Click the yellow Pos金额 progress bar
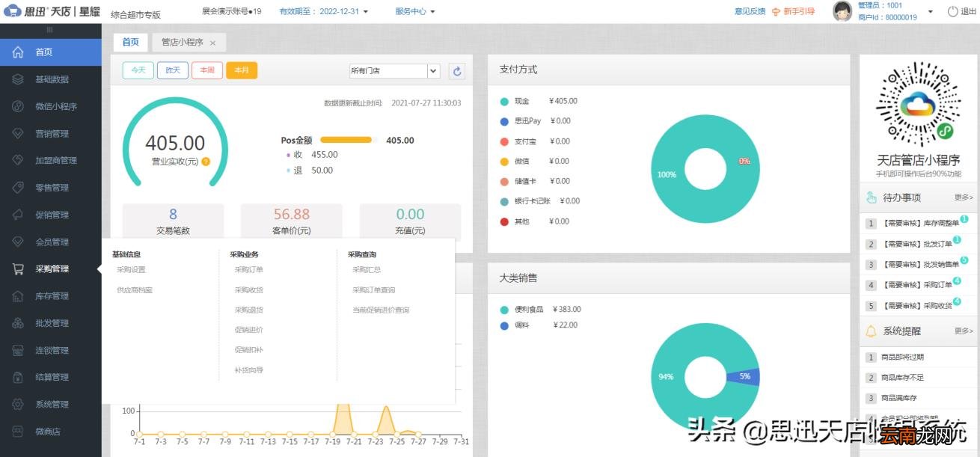This screenshot has height=457, width=980. click(346, 140)
